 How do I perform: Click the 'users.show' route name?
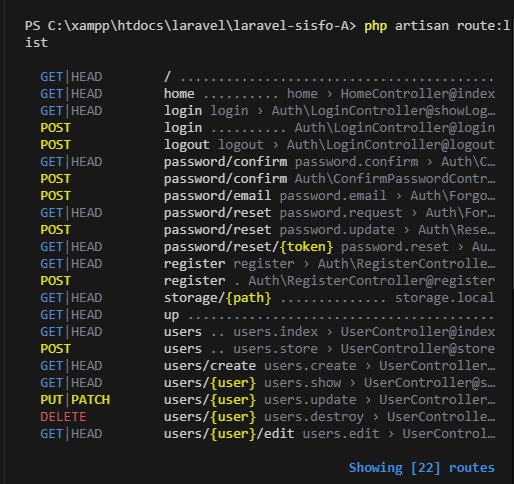[302, 383]
